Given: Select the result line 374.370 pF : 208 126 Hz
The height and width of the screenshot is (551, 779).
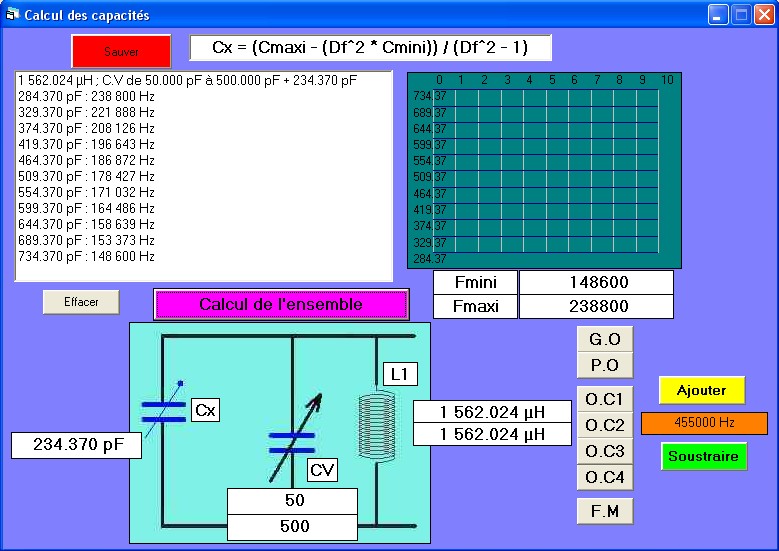Looking at the screenshot, I should (x=86, y=128).
